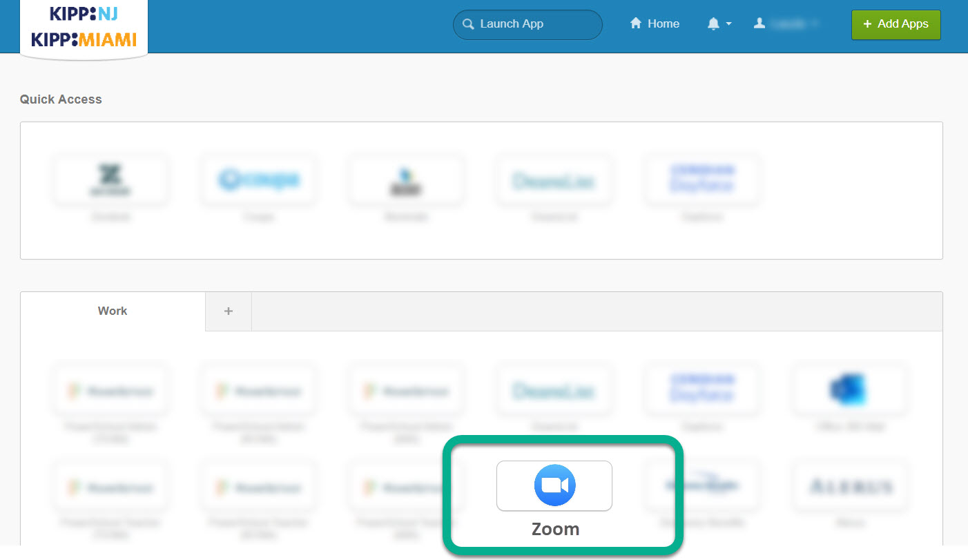
Task: Launch the Alerus app tile
Action: 849,487
